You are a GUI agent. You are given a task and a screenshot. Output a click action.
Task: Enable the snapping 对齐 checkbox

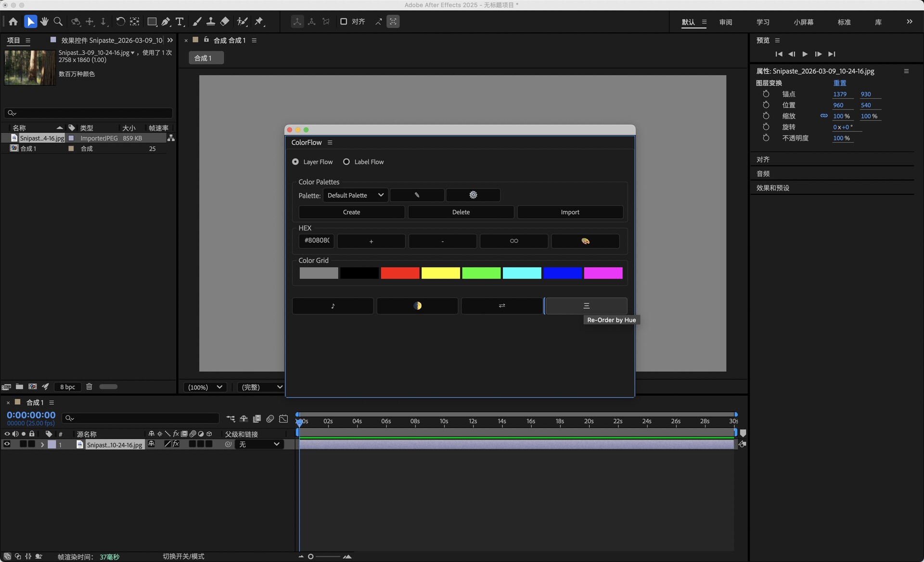pyautogui.click(x=344, y=22)
